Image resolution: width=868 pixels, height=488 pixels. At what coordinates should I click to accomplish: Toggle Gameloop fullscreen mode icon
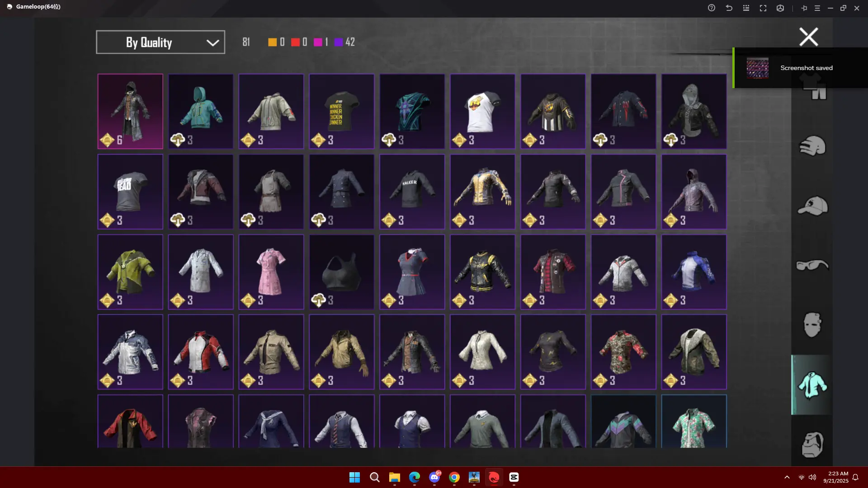(763, 8)
